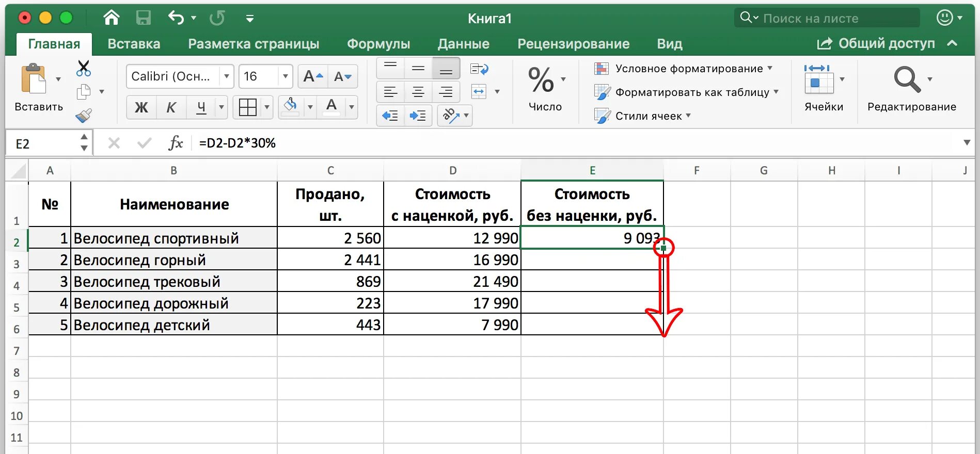The height and width of the screenshot is (454, 980).
Task: Switch to the Главная tab
Action: [54, 44]
